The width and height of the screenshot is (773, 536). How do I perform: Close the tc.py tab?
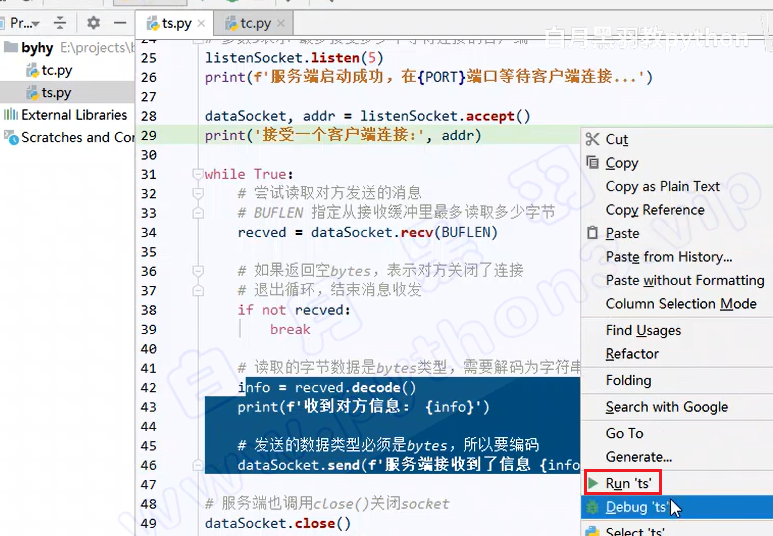click(281, 23)
